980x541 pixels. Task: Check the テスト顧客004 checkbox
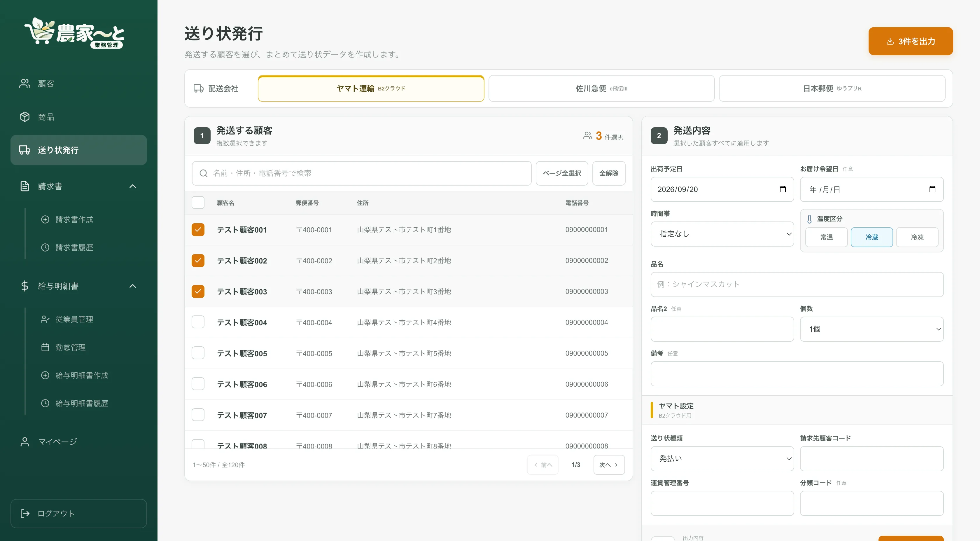pyautogui.click(x=198, y=322)
